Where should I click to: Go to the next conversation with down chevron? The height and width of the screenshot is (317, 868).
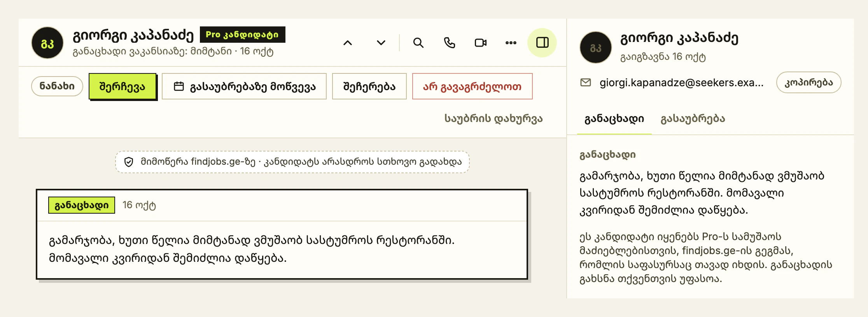pyautogui.click(x=381, y=43)
